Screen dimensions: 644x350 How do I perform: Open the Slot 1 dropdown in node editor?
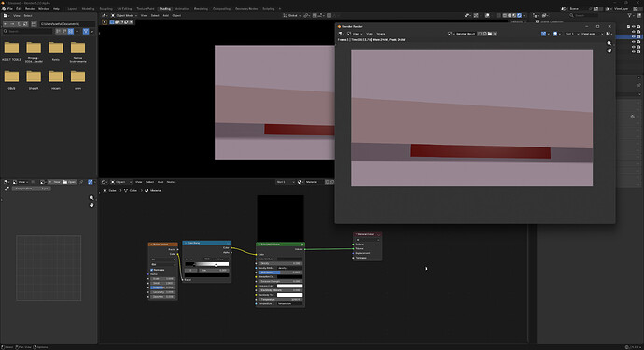tap(285, 182)
